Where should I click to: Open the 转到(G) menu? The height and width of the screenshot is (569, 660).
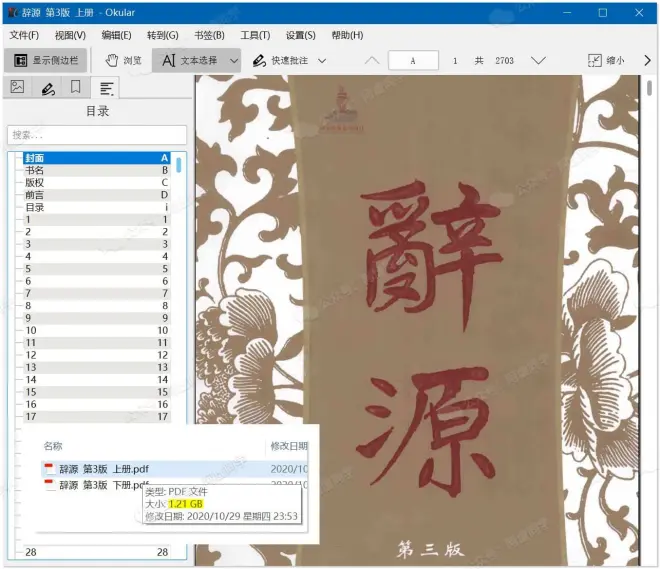click(162, 35)
